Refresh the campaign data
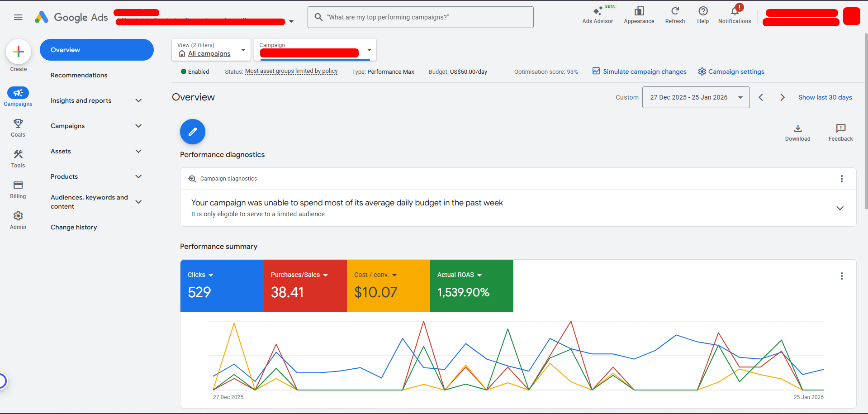This screenshot has width=868, height=414. [675, 15]
